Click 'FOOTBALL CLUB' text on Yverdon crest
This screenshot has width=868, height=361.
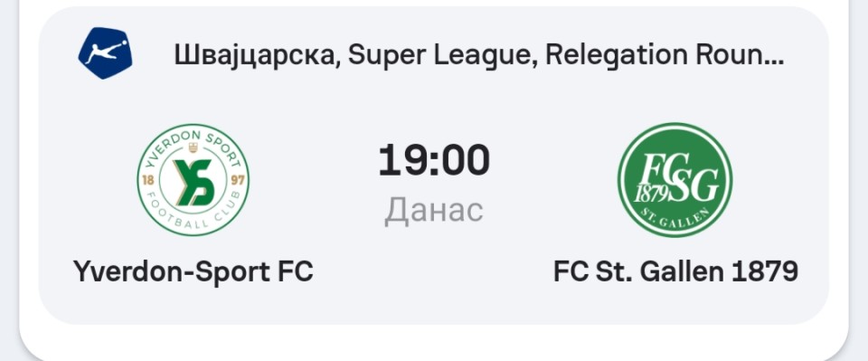pos(193,216)
